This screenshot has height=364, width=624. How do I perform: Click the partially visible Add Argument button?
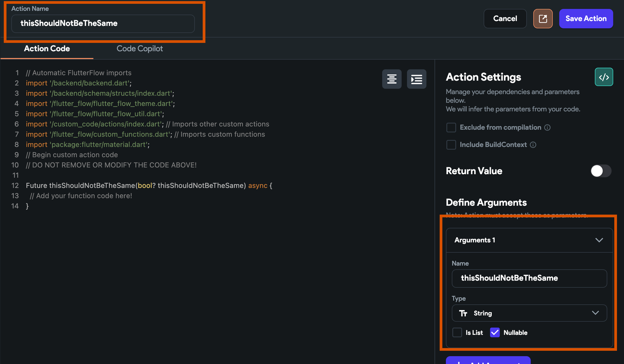(x=488, y=360)
